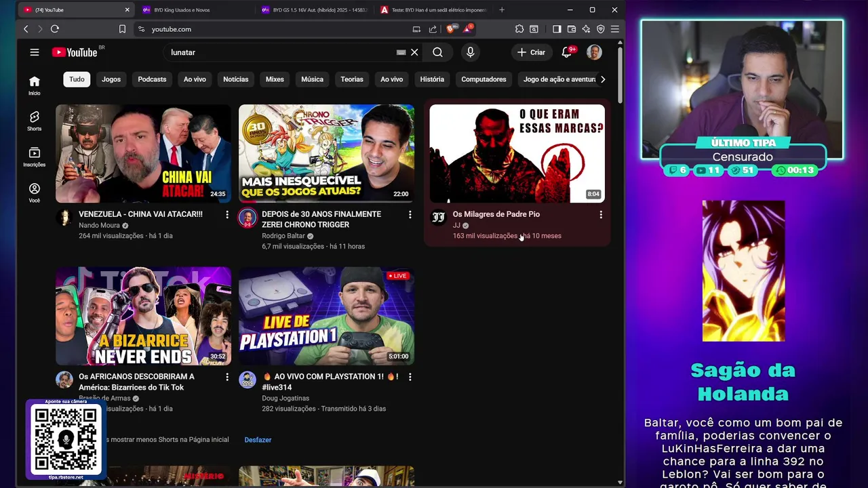Open options for Os AFRICANOS DESCOBRIRAM video

tap(227, 377)
